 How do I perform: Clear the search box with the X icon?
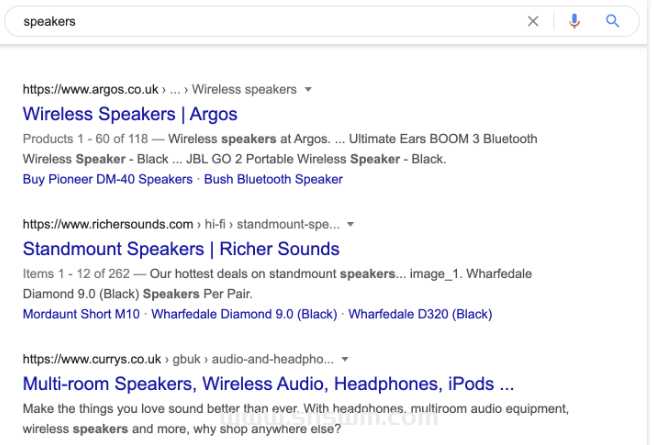tap(533, 21)
